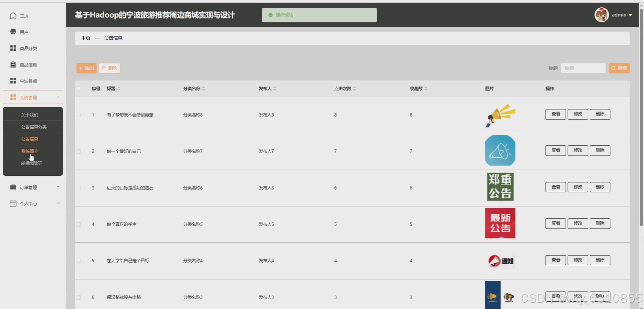Open 轮播图管理 submenu item
Image resolution: width=644 pixels, height=309 pixels.
click(x=33, y=163)
